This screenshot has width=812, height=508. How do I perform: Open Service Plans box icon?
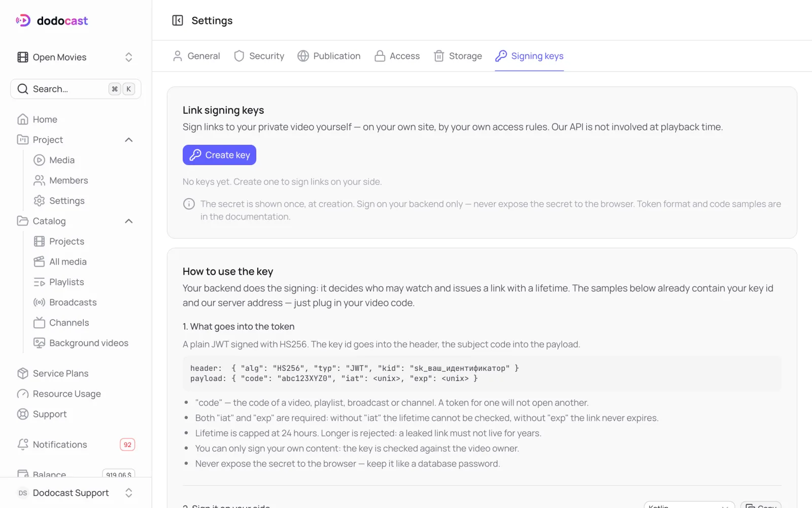pos(23,373)
